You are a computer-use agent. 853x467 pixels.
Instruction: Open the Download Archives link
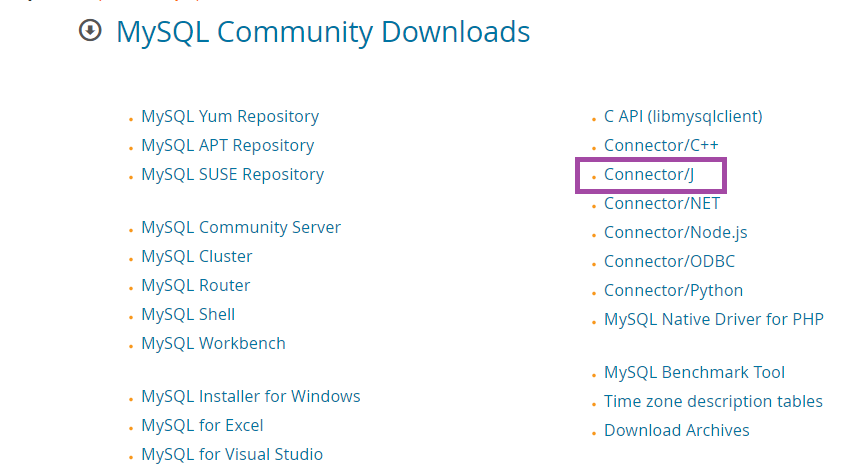coord(676,431)
